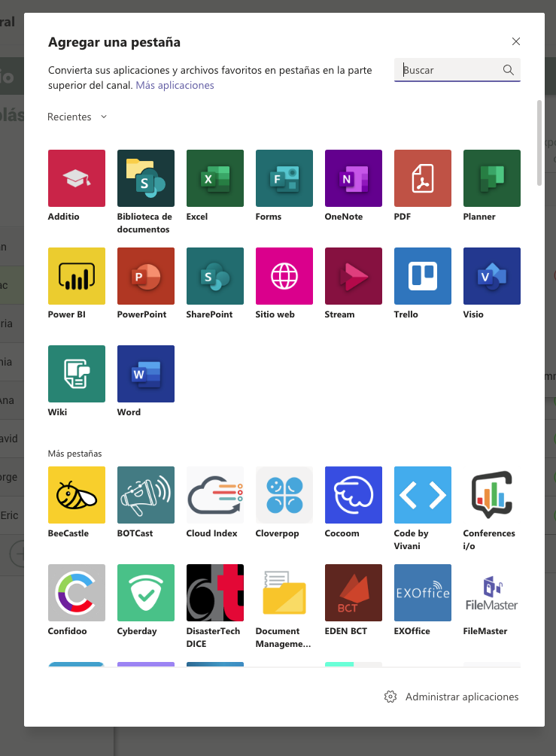Viewport: 556px width, 756px height.
Task: Add a Forms tab
Action: 284,178
